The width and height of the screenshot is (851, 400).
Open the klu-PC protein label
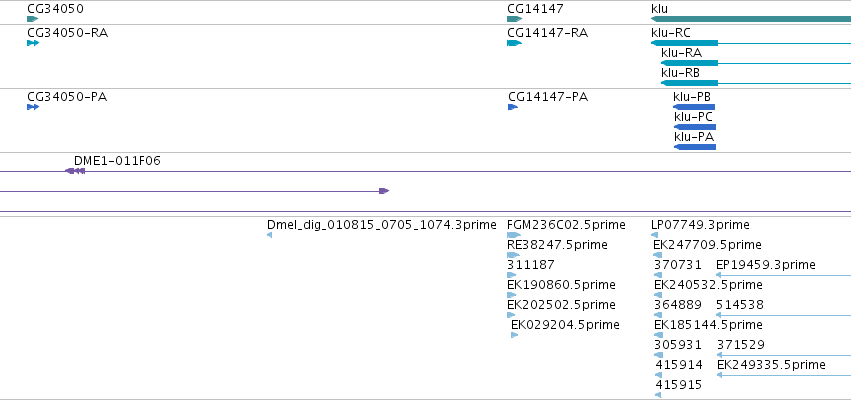pos(694,117)
